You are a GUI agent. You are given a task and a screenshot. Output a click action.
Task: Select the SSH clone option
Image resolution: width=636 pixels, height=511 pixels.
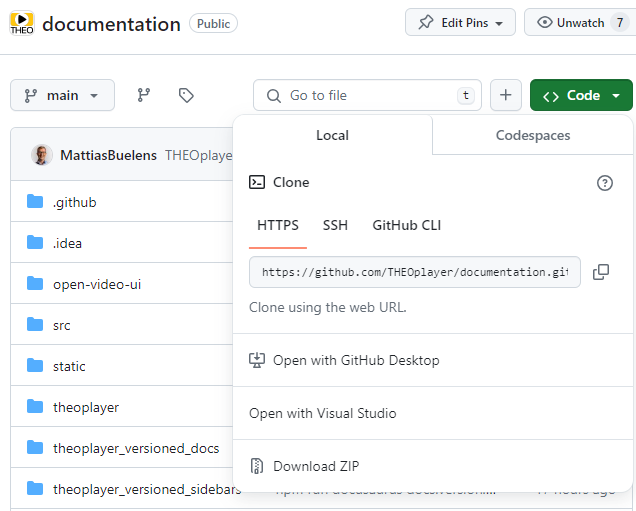pyautogui.click(x=335, y=225)
